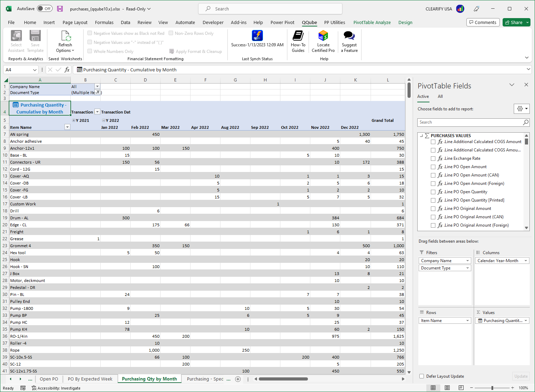
Task: Enable Defer Layout Update checkbox
Action: [x=422, y=376]
